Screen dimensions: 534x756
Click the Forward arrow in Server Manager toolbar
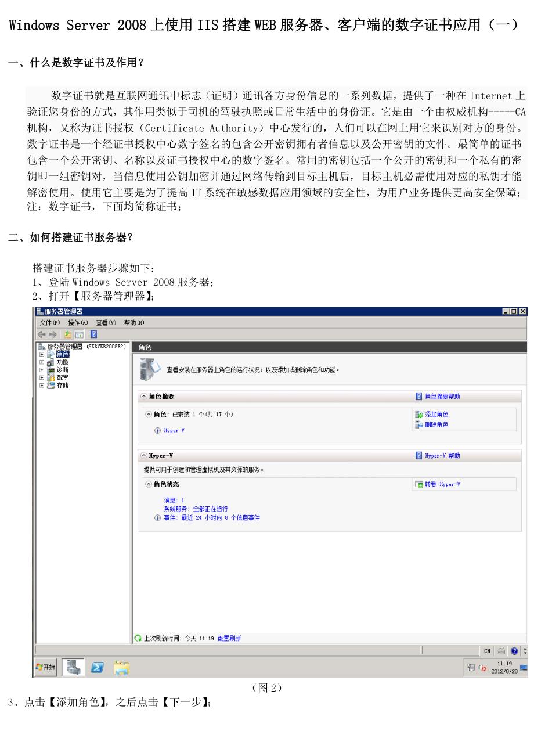[x=53, y=334]
